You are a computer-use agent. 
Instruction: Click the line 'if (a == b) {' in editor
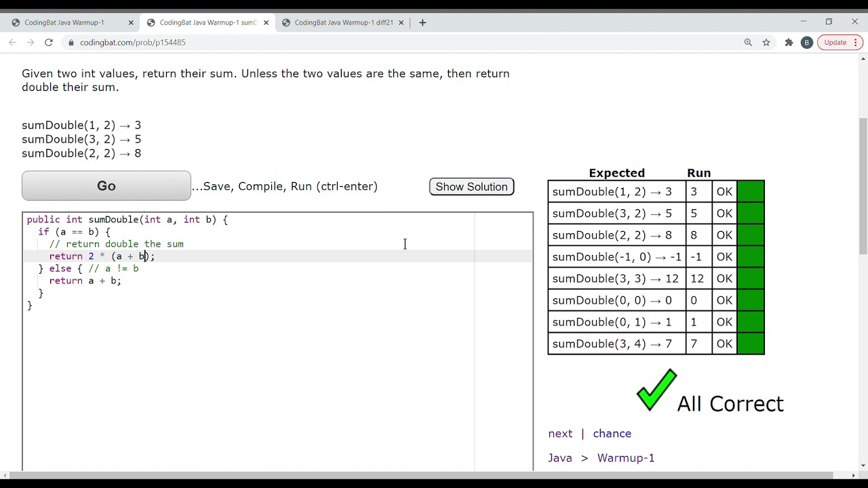pyautogui.click(x=74, y=232)
